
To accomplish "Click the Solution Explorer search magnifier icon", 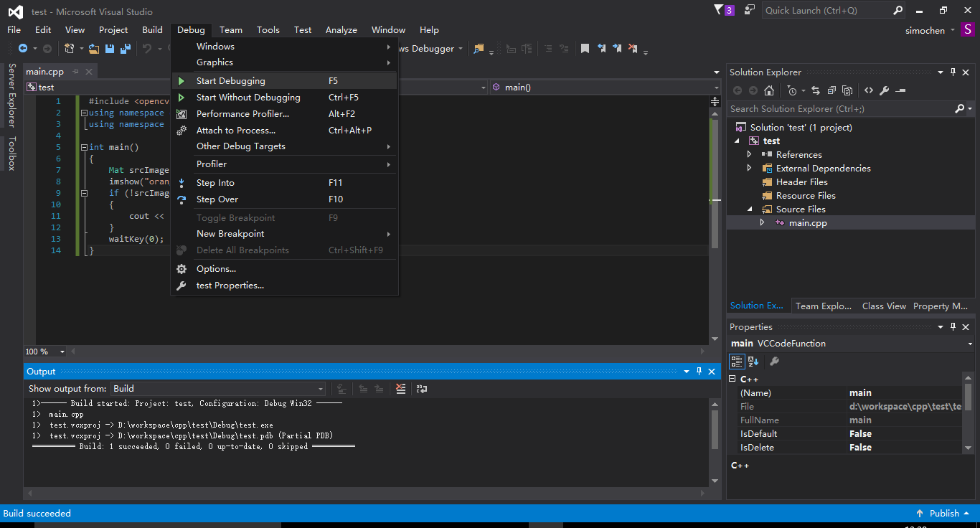I will [960, 109].
